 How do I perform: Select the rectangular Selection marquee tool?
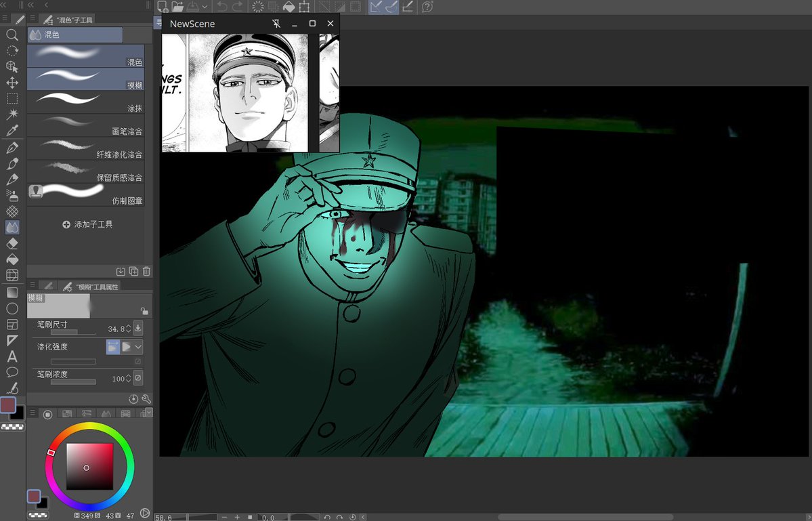[12, 99]
